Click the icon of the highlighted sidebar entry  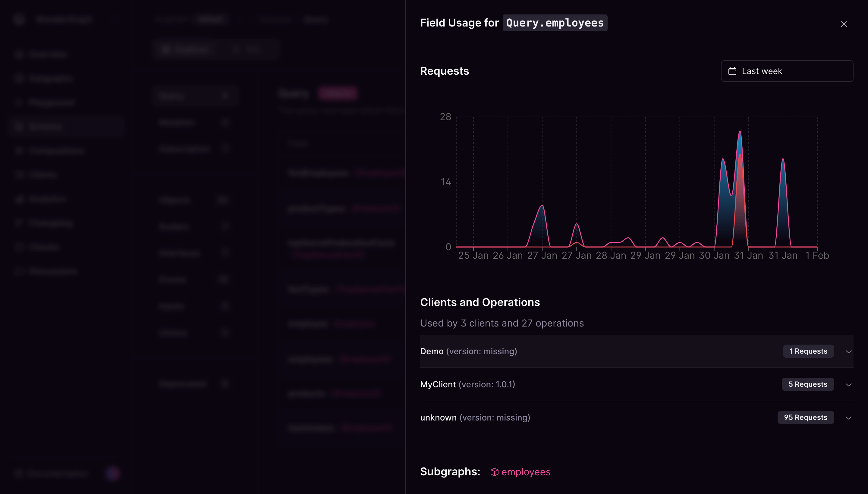[x=19, y=126]
